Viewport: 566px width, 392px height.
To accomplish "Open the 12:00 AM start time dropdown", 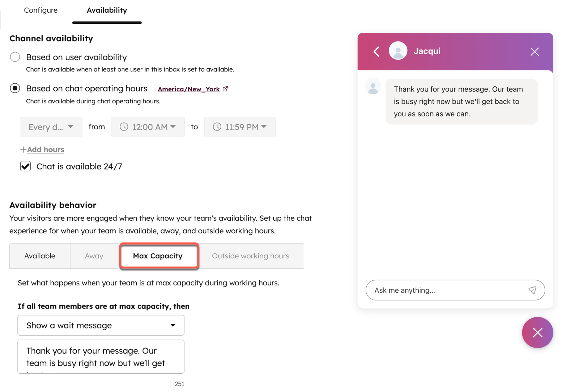I will coord(148,127).
